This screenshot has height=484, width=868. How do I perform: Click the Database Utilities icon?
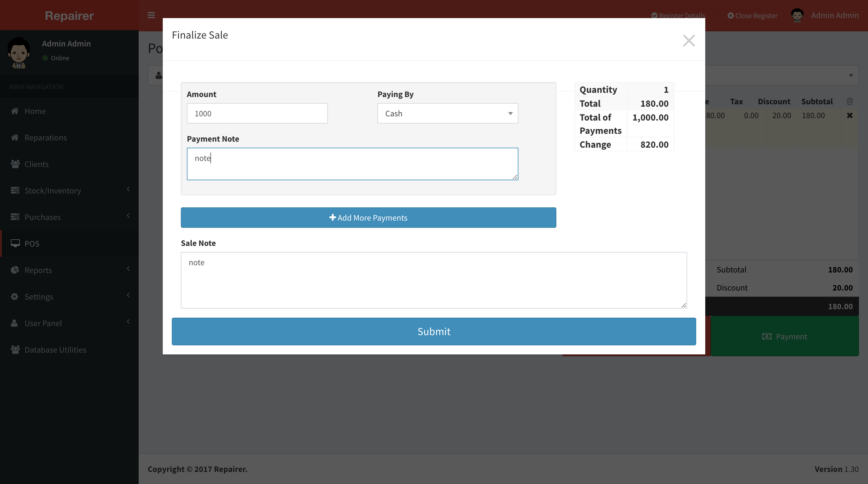coord(15,349)
